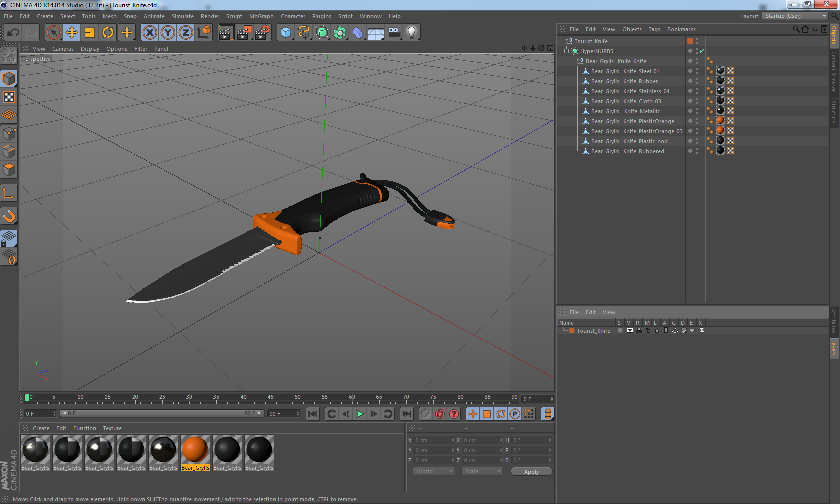Select the orange Bear_Grylls material
This screenshot has width=840, height=504.
[x=195, y=453]
